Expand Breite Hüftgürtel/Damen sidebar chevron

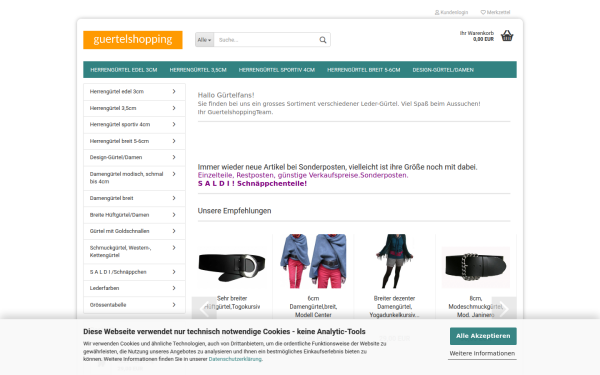point(174,215)
